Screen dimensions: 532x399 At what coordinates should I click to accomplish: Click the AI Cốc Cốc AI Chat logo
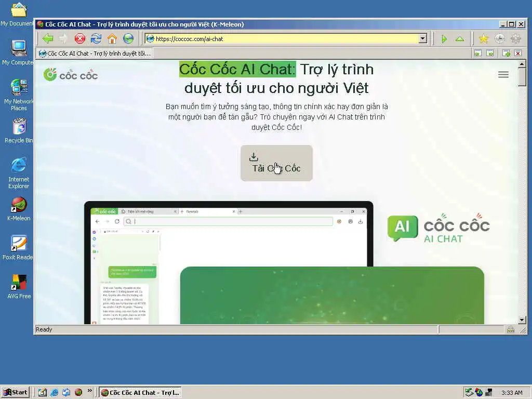[438, 228]
